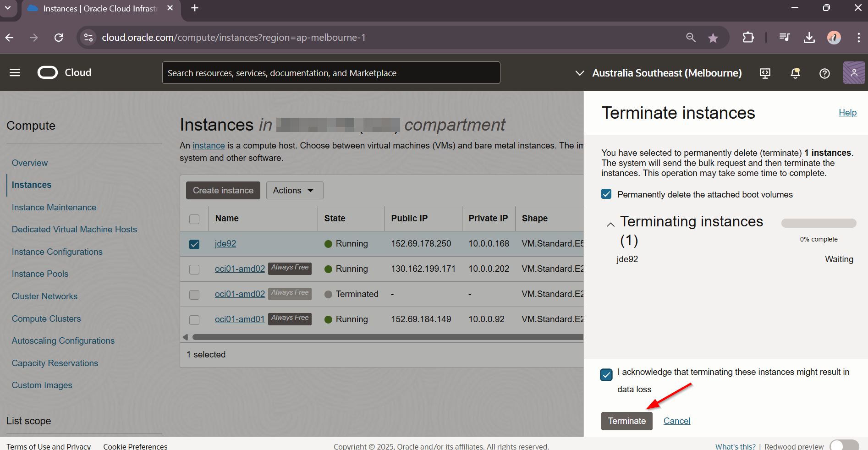The image size is (868, 450).
Task: Uncheck Permanently delete the attached boot volumes
Action: click(x=606, y=194)
